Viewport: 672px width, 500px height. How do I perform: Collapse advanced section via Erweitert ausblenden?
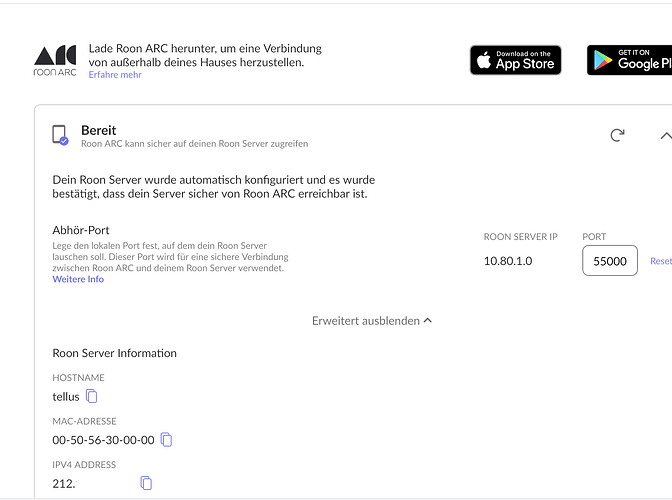coord(372,321)
